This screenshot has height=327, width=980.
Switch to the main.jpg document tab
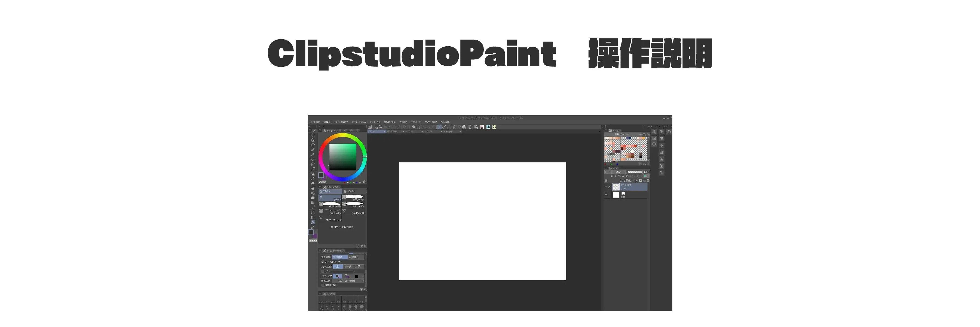pyautogui.click(x=449, y=131)
